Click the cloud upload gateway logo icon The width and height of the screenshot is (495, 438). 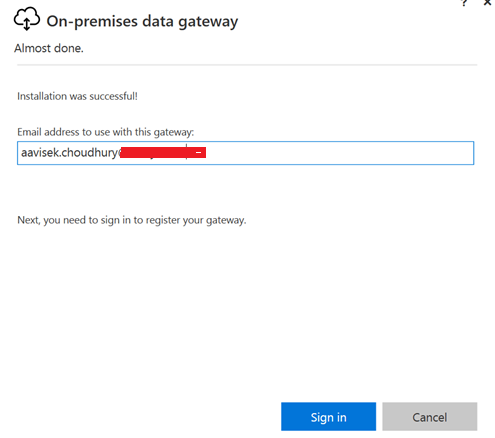(27, 19)
